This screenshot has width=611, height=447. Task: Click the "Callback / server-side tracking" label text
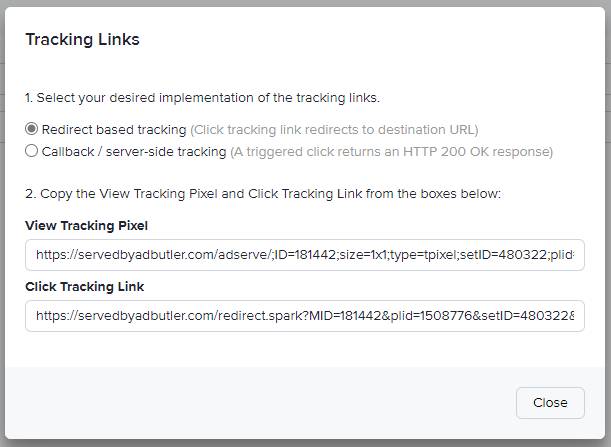(134, 152)
